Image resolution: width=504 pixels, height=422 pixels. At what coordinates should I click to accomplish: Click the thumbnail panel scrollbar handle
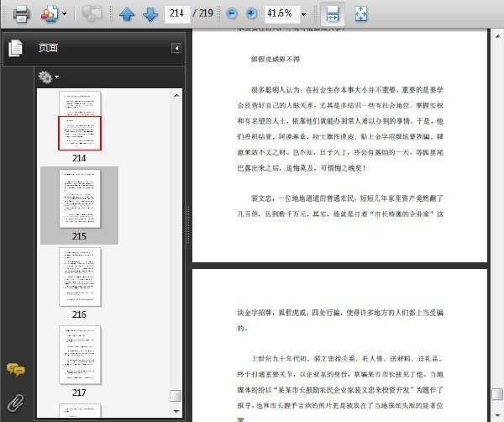click(176, 396)
